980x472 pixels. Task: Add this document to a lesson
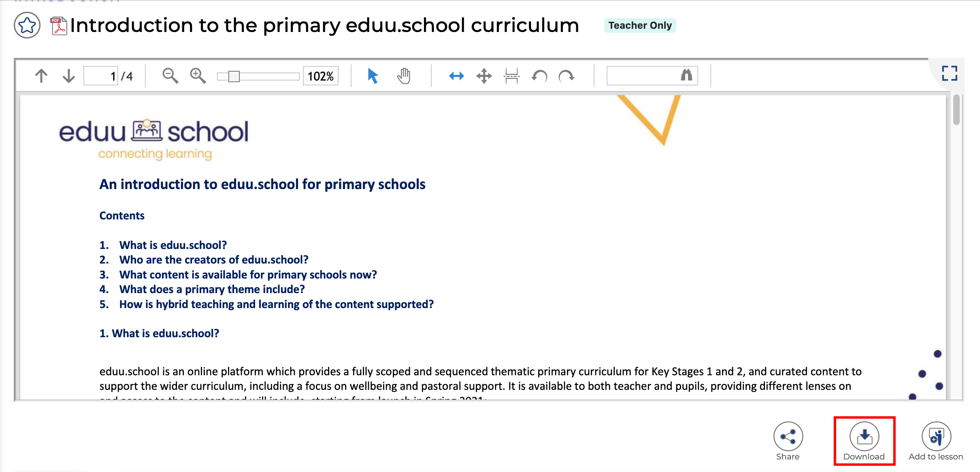[x=935, y=437]
